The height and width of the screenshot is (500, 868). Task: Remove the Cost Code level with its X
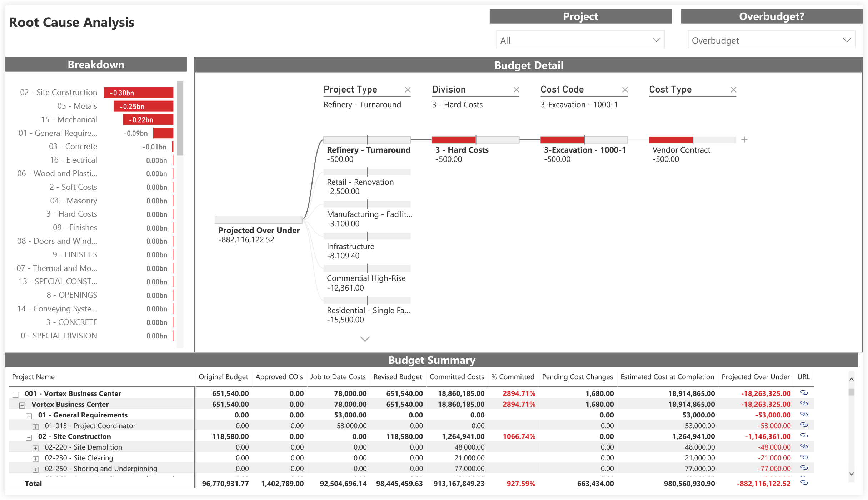point(625,90)
